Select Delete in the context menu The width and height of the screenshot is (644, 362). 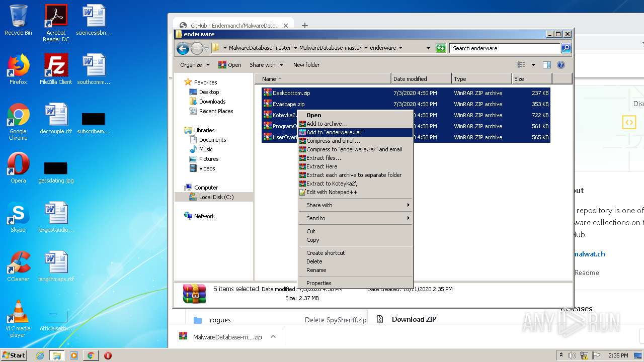[x=355, y=261]
